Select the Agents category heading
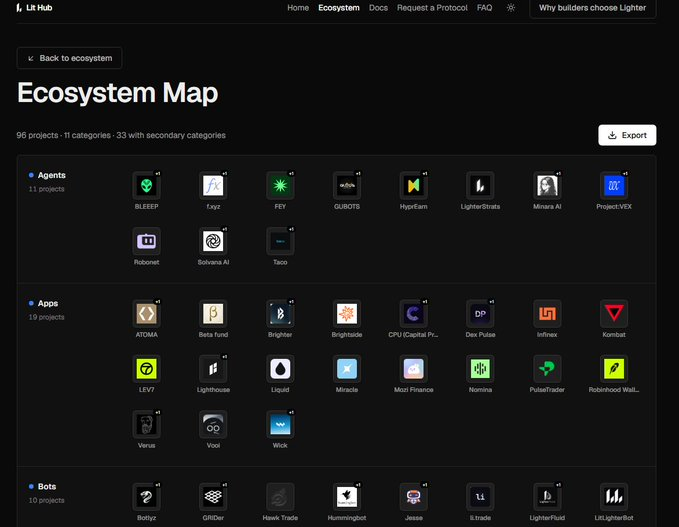 pos(52,175)
